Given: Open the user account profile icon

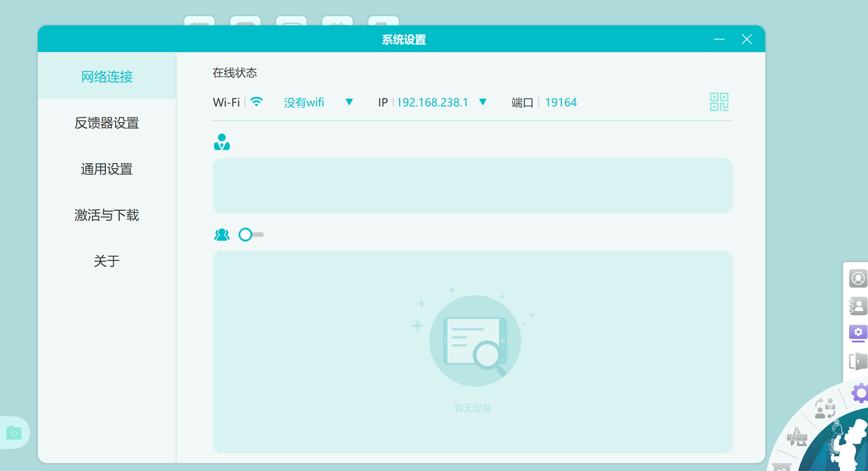Looking at the screenshot, I should click(858, 278).
